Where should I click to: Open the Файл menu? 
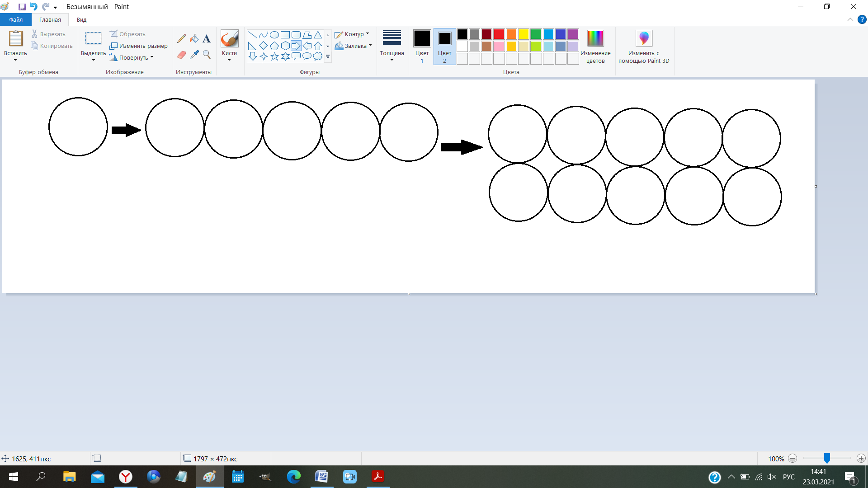pyautogui.click(x=16, y=19)
